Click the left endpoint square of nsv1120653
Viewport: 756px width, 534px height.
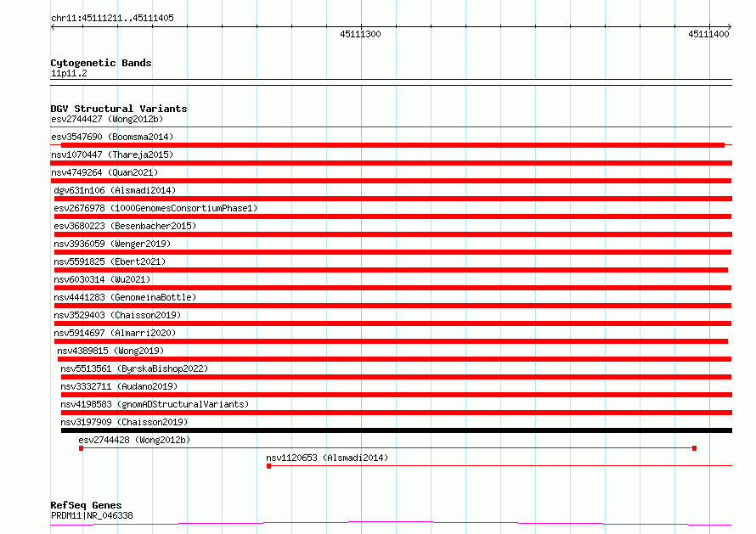(269, 466)
